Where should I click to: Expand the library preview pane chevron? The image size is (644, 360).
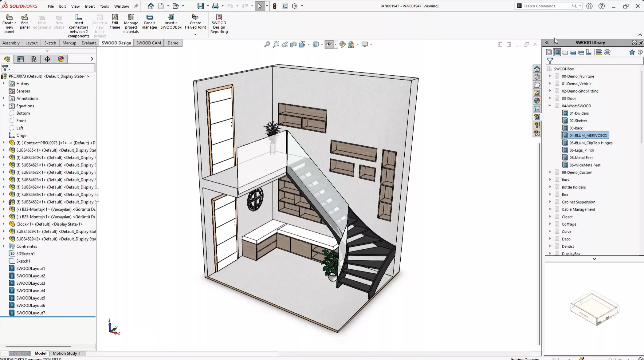tap(594, 259)
